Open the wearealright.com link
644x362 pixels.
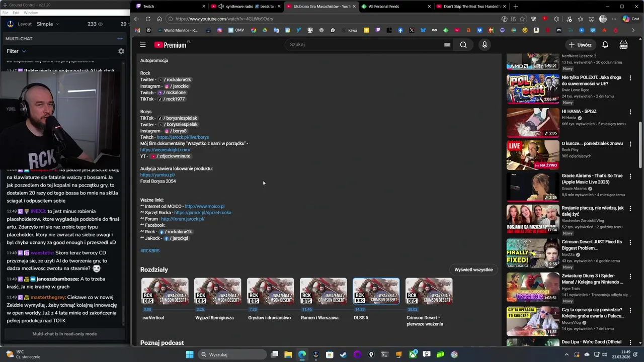tap(165, 150)
